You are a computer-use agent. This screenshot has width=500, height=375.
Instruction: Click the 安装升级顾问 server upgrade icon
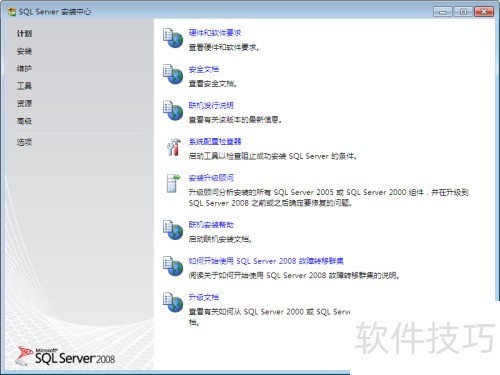click(173, 183)
